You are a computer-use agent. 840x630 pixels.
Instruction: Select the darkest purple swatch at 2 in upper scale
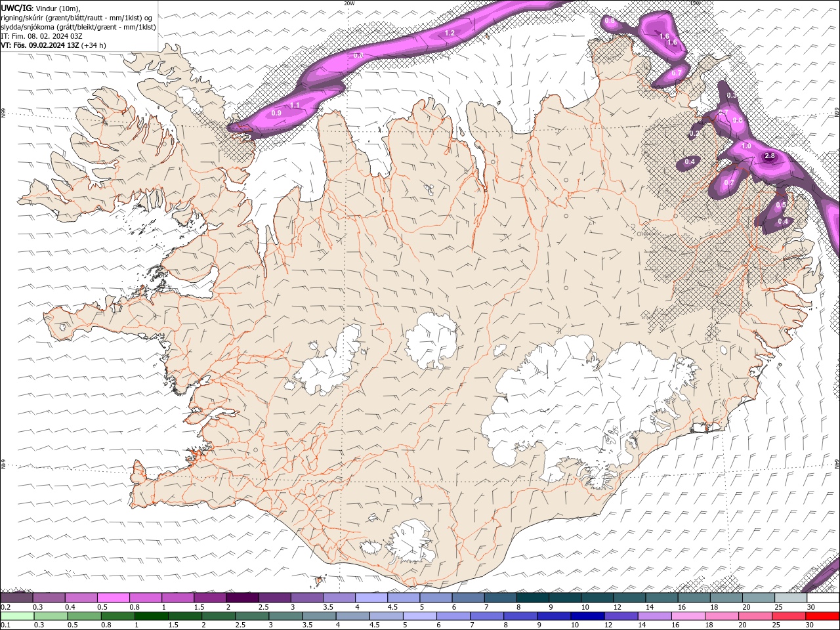pyautogui.click(x=241, y=598)
